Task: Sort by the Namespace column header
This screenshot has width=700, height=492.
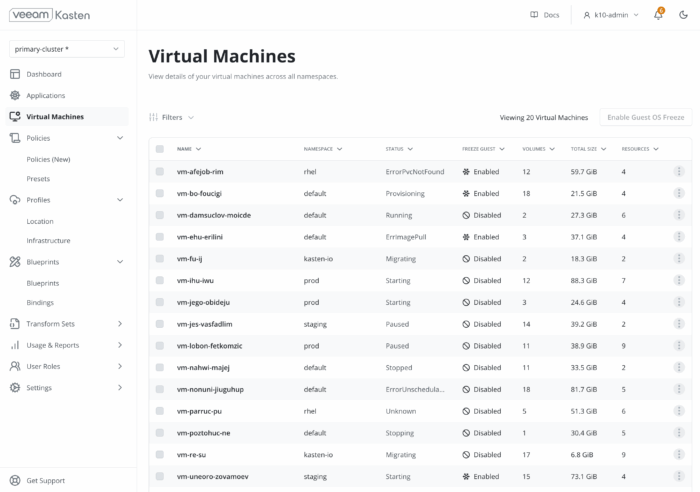Action: pos(322,149)
